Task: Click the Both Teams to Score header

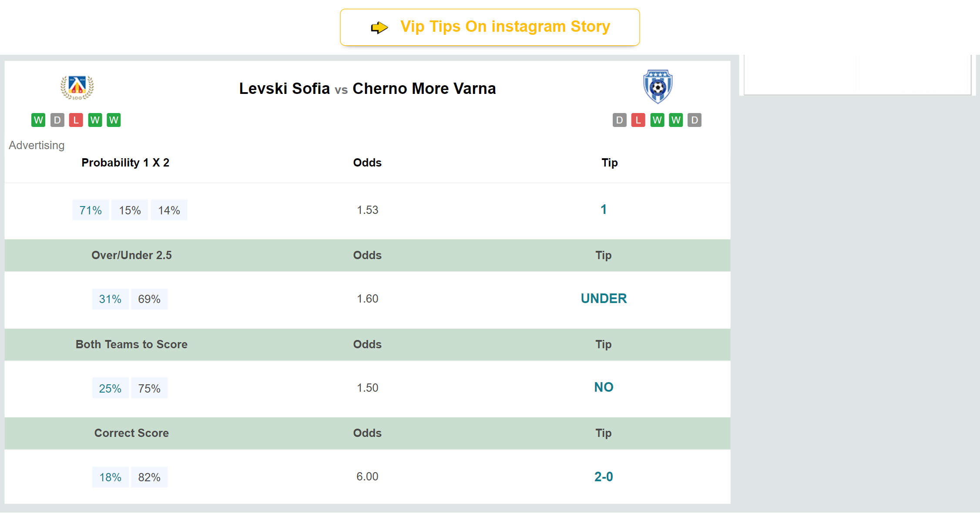Action: pos(131,344)
